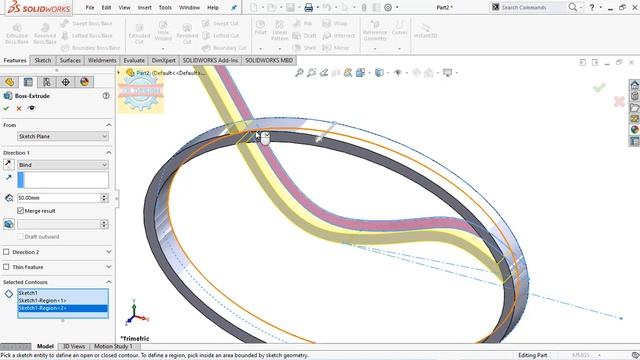Screen dimensions: 640x360
Task: Cancel Boss-Extrude with the red X
Action: click(19, 108)
